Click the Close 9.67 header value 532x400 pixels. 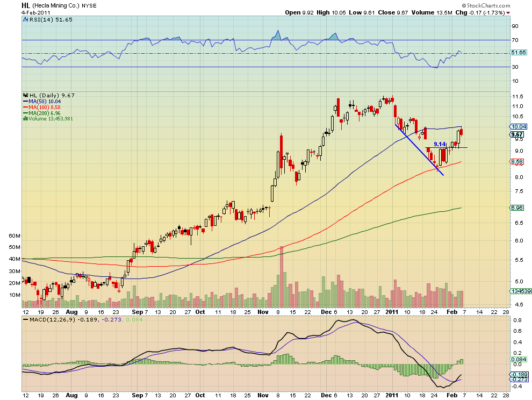[x=393, y=12]
